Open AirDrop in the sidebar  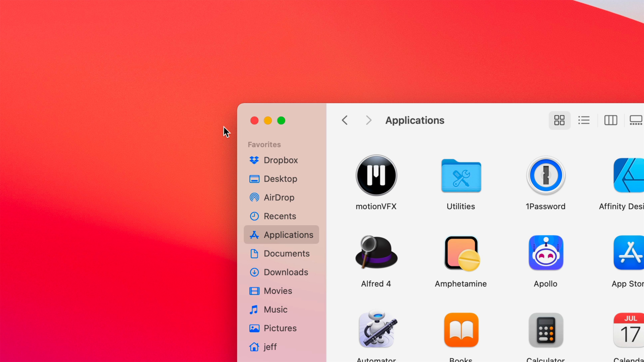click(x=281, y=198)
